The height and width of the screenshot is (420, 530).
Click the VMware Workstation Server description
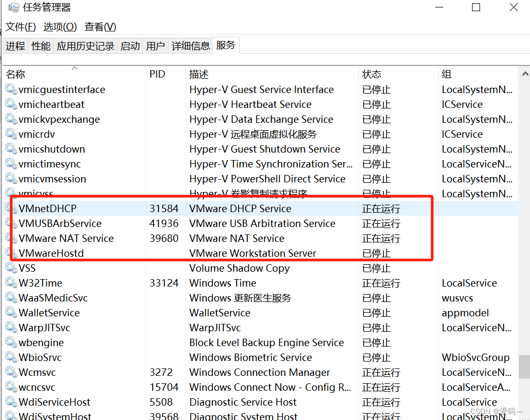(253, 253)
